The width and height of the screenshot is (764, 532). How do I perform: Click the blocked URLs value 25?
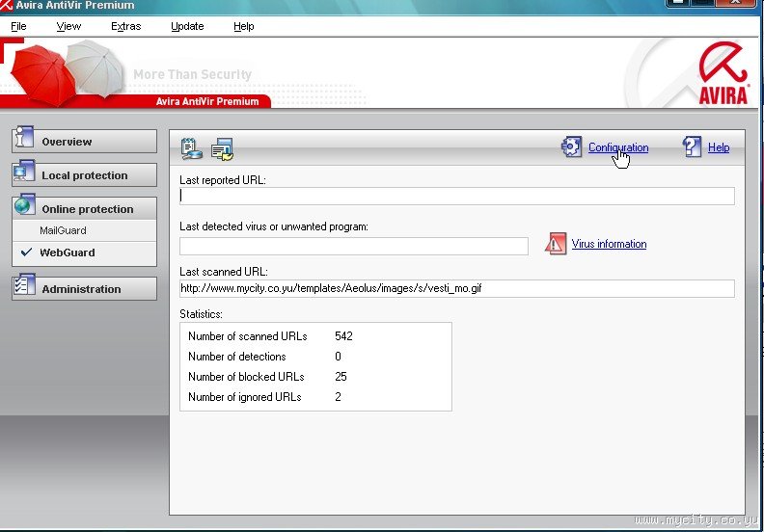341,377
